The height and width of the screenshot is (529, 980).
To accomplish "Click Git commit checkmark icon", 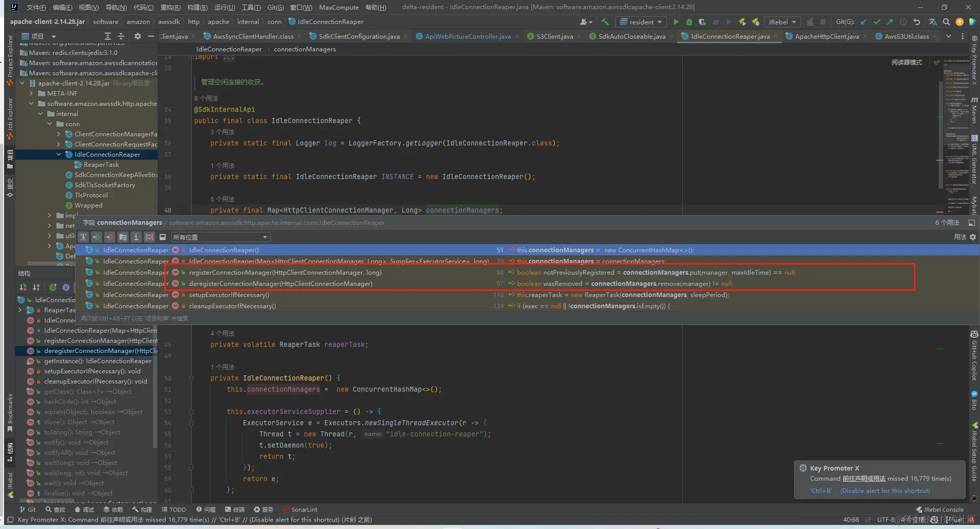I will [877, 22].
